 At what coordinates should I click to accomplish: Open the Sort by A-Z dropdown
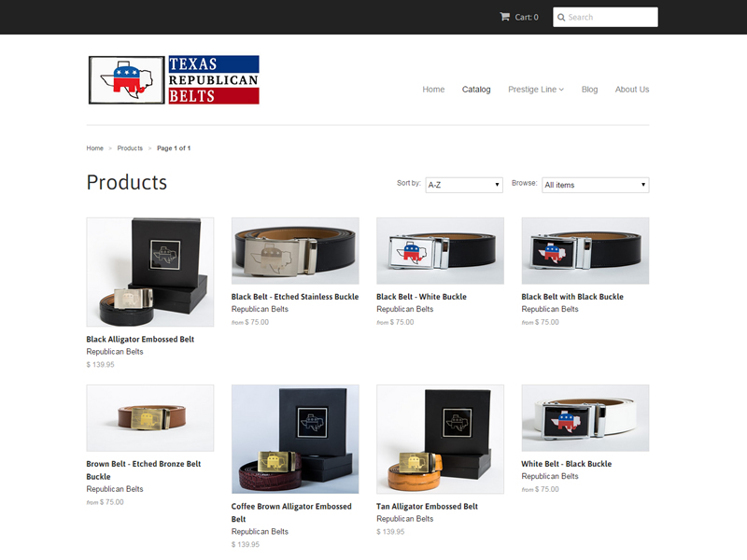[x=463, y=185]
